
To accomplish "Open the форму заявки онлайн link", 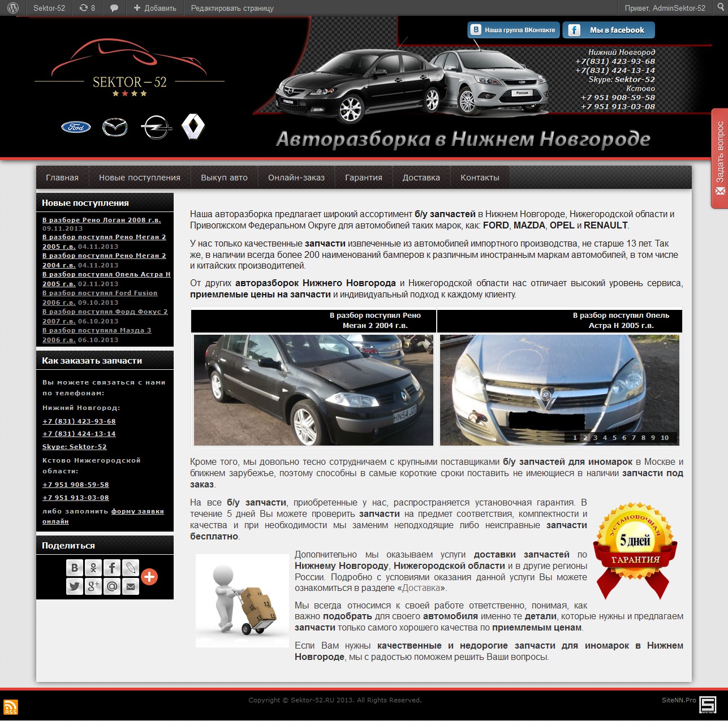I will coord(104,516).
